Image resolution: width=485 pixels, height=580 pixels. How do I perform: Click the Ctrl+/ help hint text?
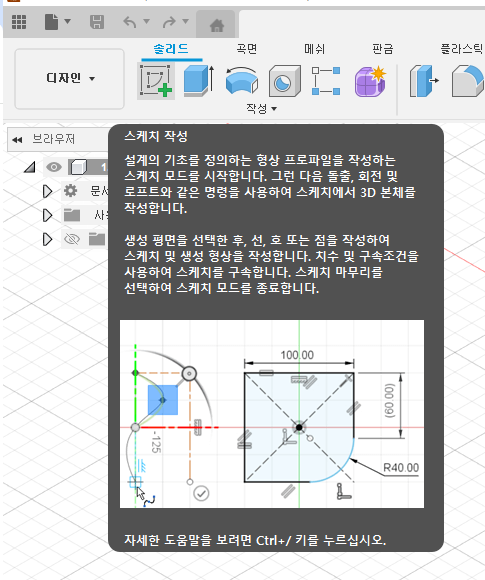(255, 540)
